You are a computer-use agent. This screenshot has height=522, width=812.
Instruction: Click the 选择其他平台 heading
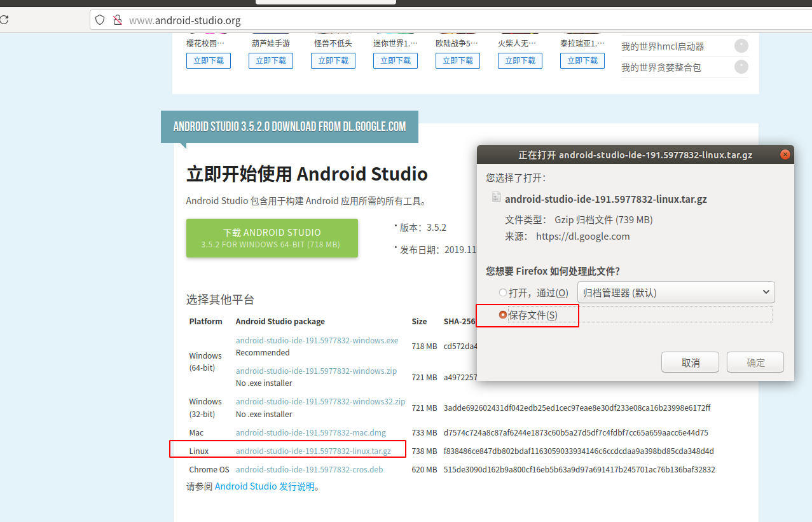(220, 299)
